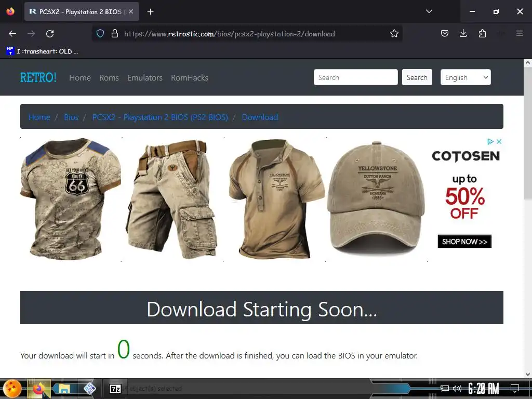Click the Yellowstone baseball cap ad image
Image resolution: width=532 pixels, height=399 pixels.
376,199
